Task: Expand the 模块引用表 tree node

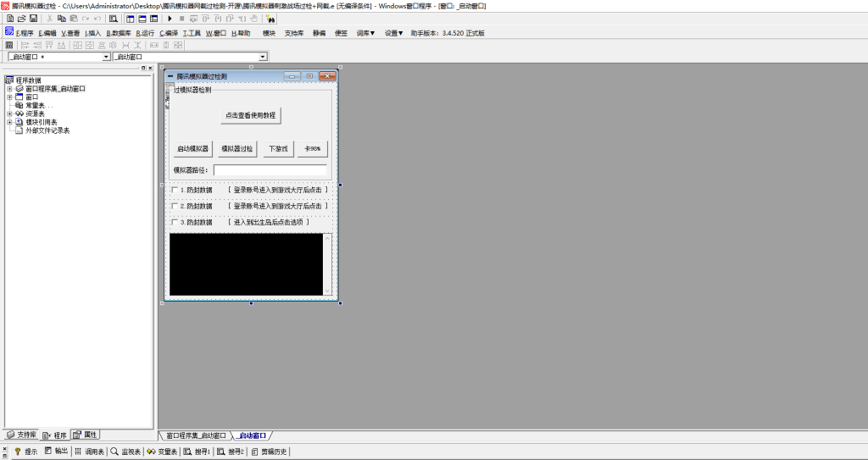Action: 9,122
